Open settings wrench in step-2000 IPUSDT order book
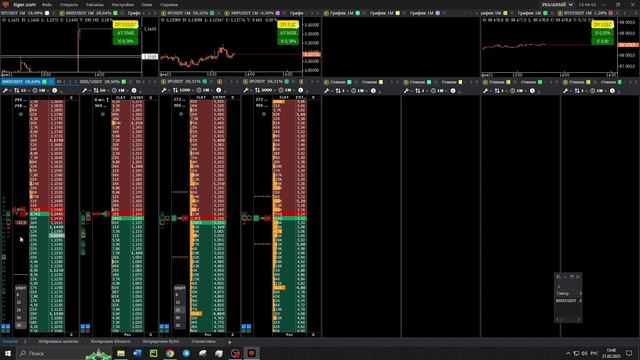Image resolution: width=640 pixels, height=360 pixels. [246, 90]
